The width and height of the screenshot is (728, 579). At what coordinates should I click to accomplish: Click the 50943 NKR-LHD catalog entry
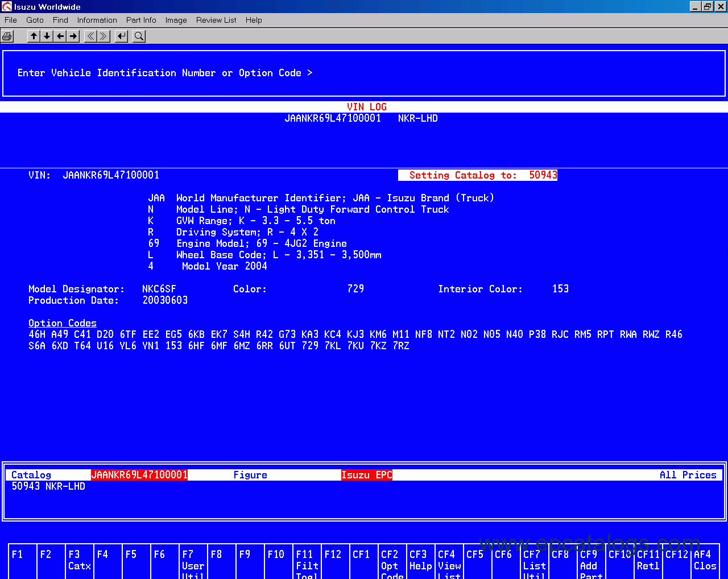coord(48,486)
